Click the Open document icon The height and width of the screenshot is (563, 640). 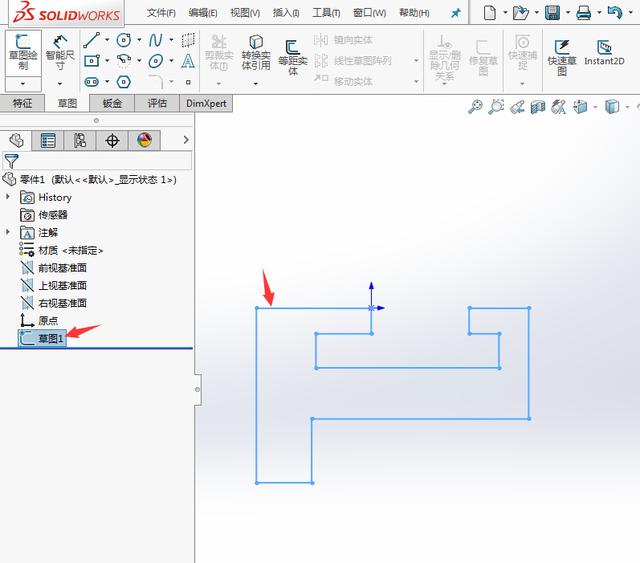[x=520, y=13]
